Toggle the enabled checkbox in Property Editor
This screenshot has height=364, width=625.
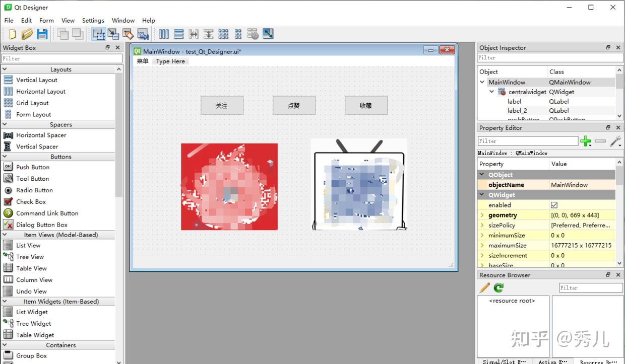[x=554, y=205]
